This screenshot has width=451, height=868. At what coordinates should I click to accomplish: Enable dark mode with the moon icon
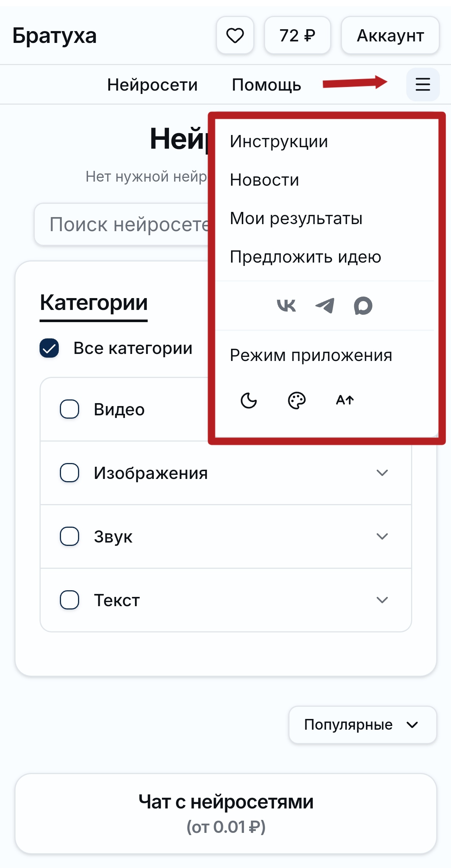[248, 401]
